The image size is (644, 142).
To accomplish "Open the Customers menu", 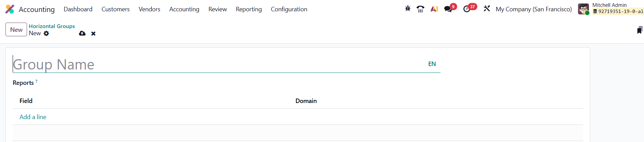I will click(x=116, y=9).
